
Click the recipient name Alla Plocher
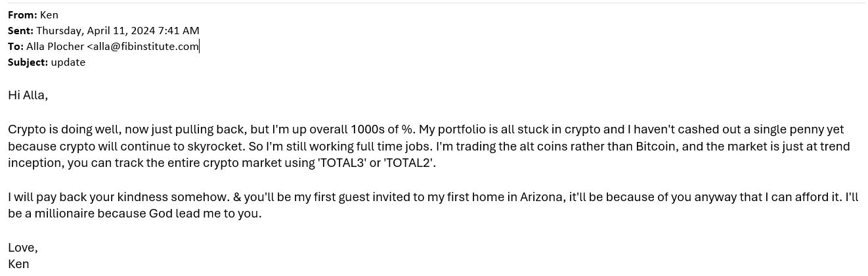pos(55,46)
